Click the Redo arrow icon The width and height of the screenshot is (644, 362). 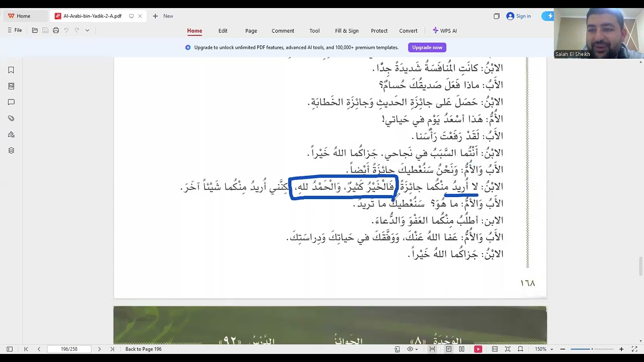coord(77,30)
